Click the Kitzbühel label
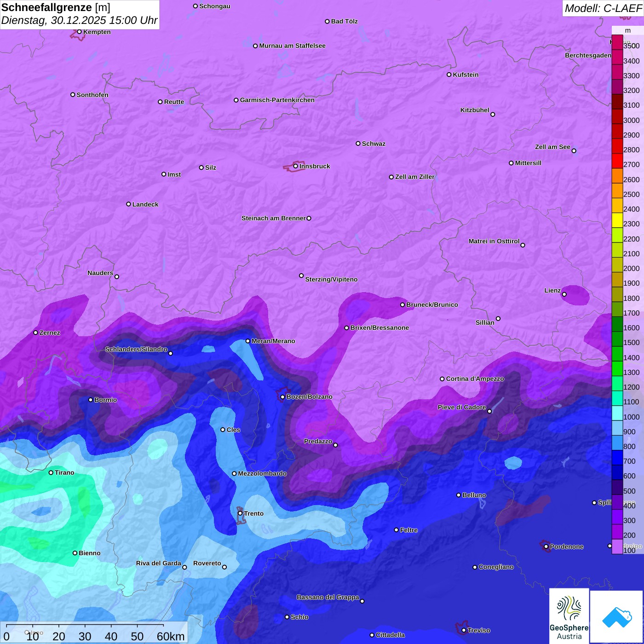 [475, 110]
